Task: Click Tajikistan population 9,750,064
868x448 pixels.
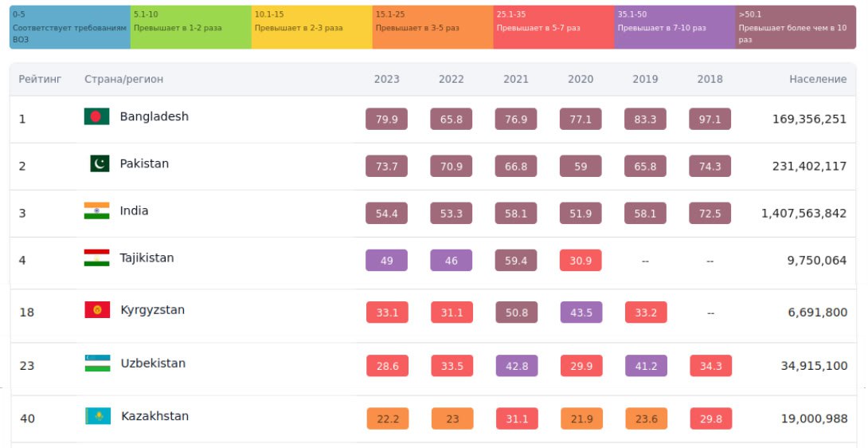Action: (x=817, y=261)
